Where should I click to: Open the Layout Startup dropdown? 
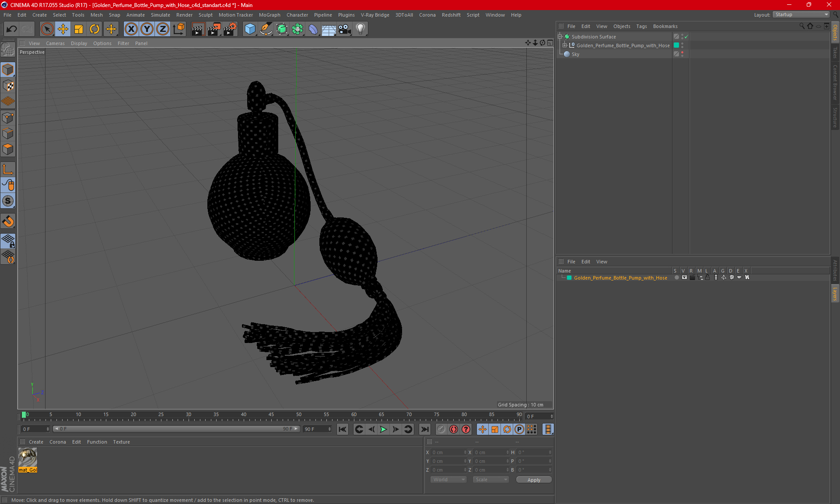pyautogui.click(x=801, y=14)
